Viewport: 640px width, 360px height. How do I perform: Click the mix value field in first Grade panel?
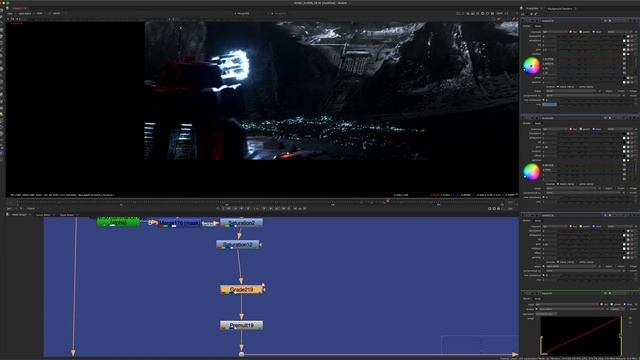(550, 104)
